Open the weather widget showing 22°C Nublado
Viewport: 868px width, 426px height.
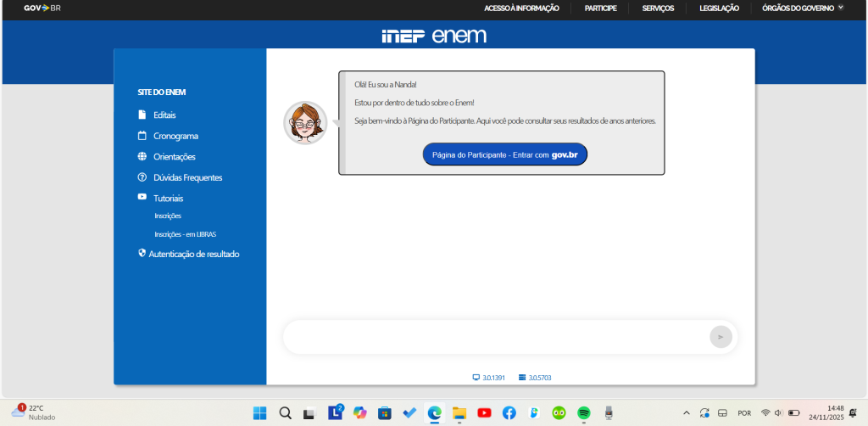click(x=33, y=412)
